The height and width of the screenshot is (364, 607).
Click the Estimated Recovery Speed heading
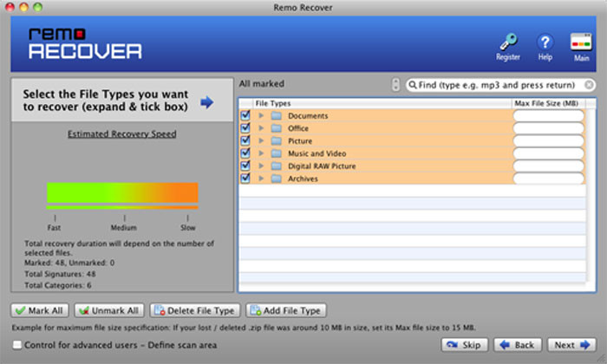[122, 133]
